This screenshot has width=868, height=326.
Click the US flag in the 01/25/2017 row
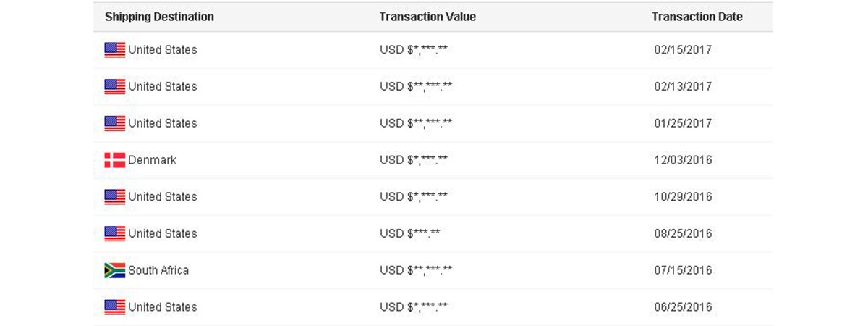click(x=114, y=124)
